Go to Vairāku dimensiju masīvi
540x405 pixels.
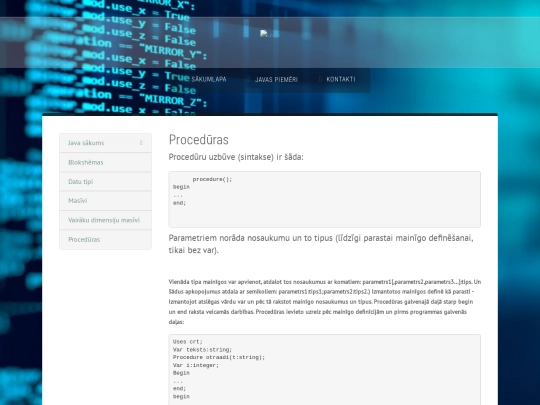click(x=105, y=220)
